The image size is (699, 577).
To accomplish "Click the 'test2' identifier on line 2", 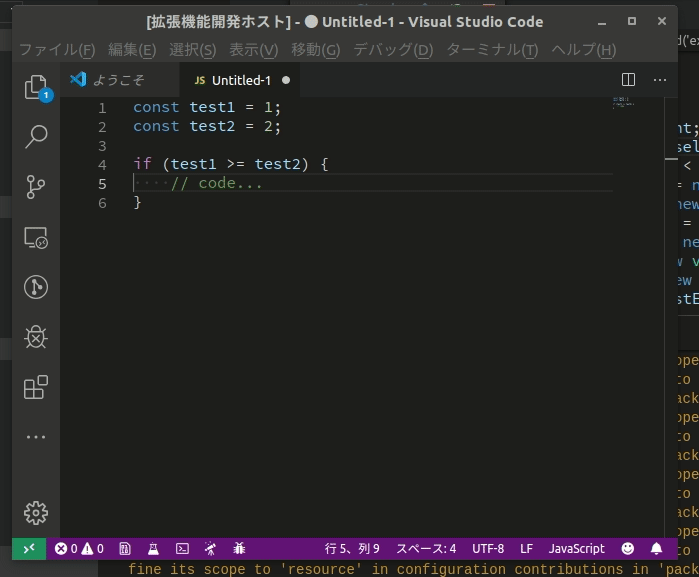I will [x=212, y=126].
